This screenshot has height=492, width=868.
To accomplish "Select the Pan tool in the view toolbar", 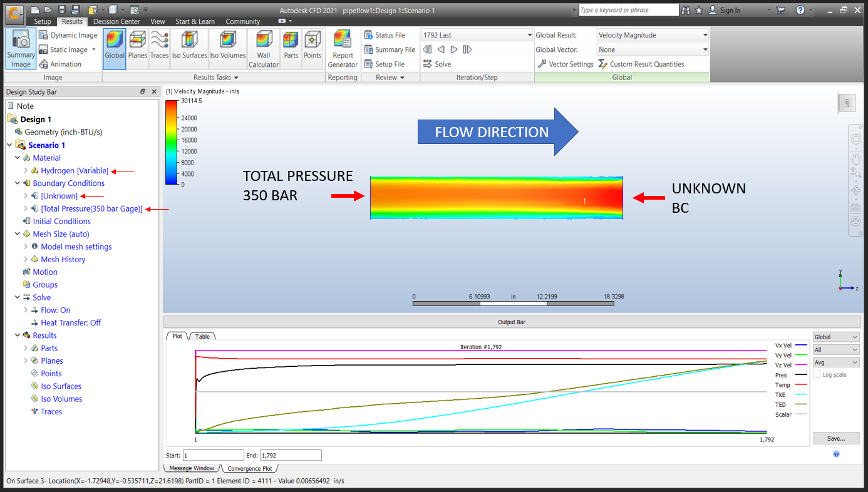I will pos(855,158).
